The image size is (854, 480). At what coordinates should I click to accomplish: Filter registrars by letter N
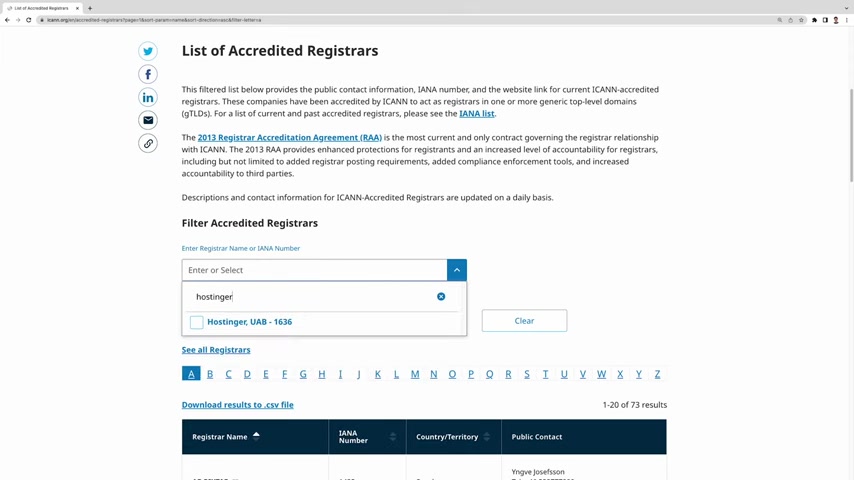[x=434, y=374]
